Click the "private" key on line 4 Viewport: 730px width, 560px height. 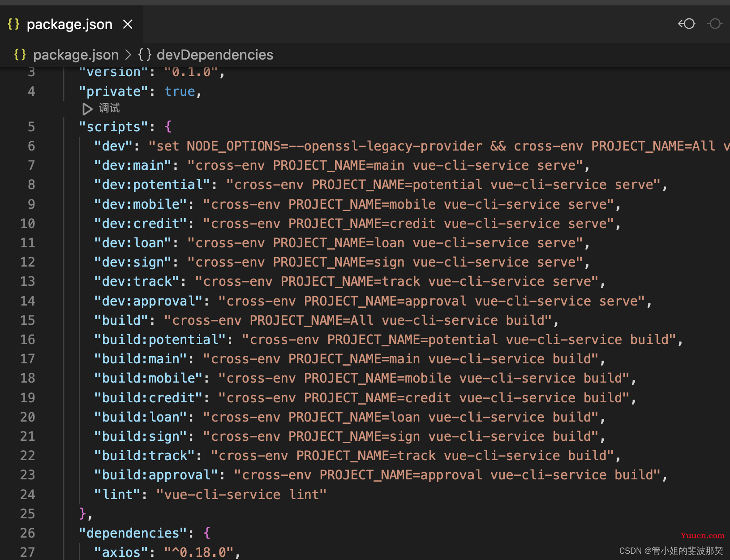(x=113, y=91)
